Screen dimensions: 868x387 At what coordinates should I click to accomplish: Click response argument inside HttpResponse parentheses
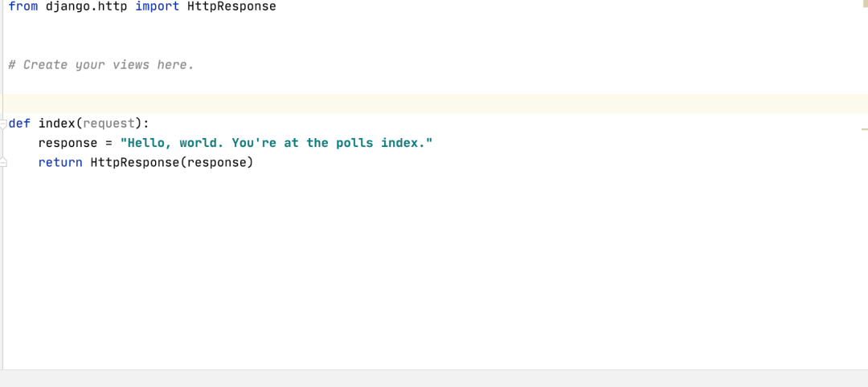(216, 162)
